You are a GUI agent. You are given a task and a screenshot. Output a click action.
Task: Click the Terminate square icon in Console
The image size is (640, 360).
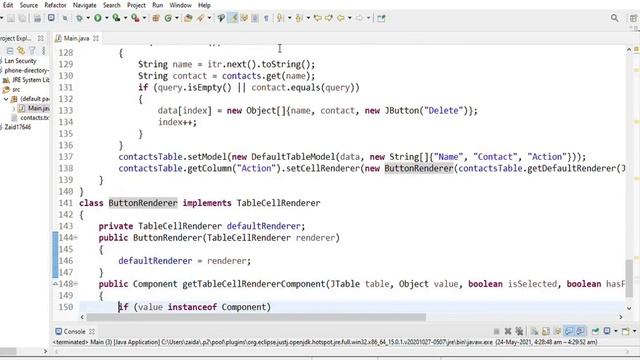(496, 331)
